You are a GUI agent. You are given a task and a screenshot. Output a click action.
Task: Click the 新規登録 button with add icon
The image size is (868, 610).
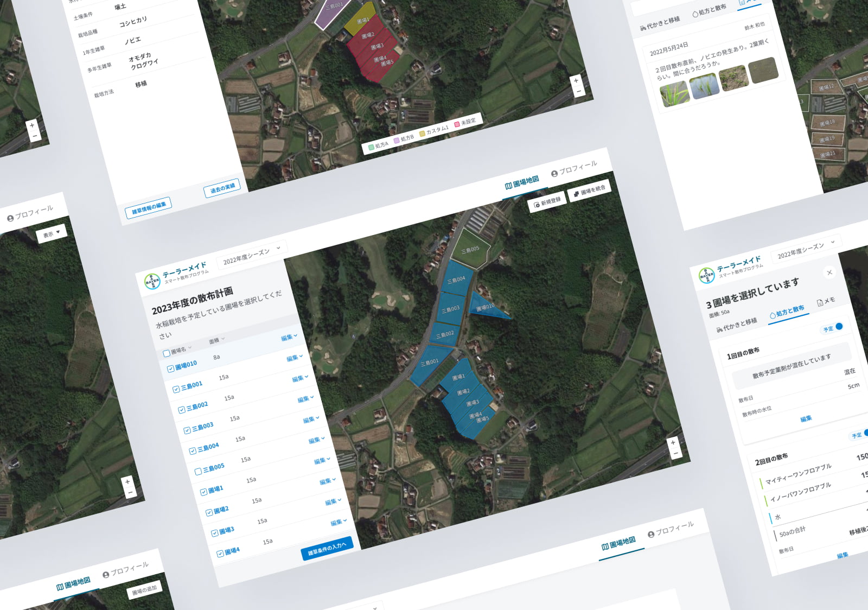pyautogui.click(x=547, y=202)
